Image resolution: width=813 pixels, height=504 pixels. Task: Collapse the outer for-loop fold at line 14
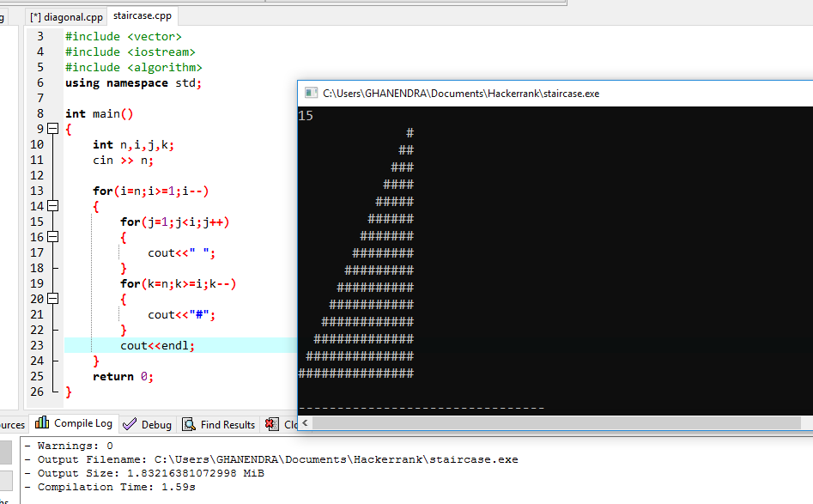[53, 206]
